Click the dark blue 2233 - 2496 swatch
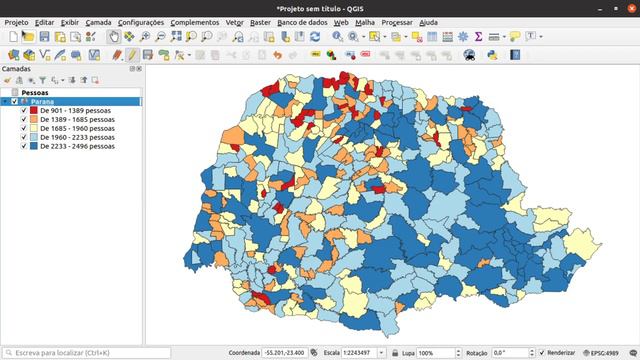640x360 pixels. pos(34,147)
